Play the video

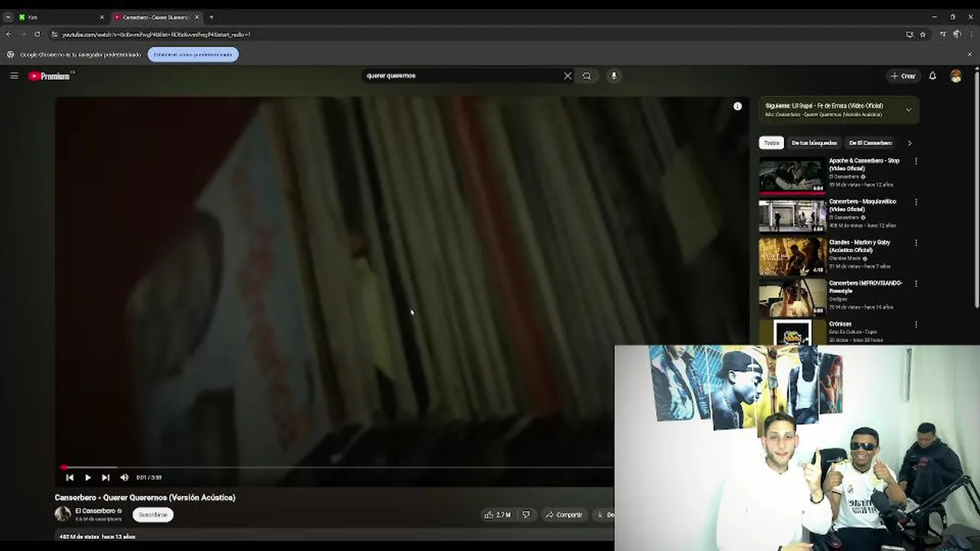point(87,478)
